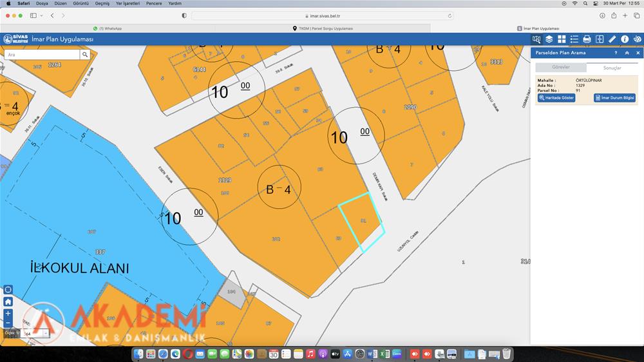Open the info icon in toolbar
The height and width of the screenshot is (362, 644).
click(625, 39)
